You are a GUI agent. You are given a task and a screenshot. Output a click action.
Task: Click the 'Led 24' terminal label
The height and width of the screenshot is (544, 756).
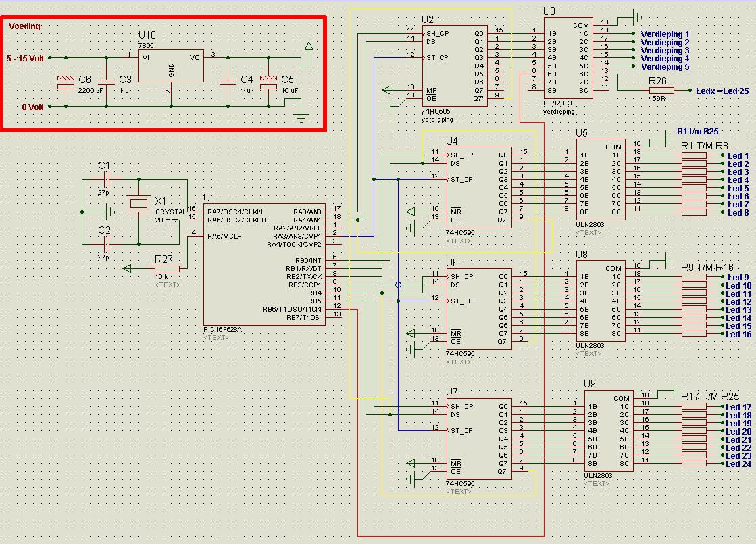(738, 464)
